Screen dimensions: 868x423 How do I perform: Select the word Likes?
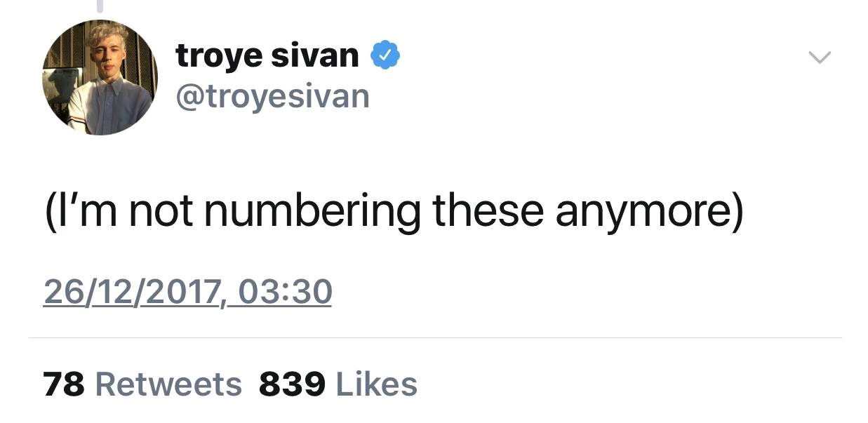[377, 384]
